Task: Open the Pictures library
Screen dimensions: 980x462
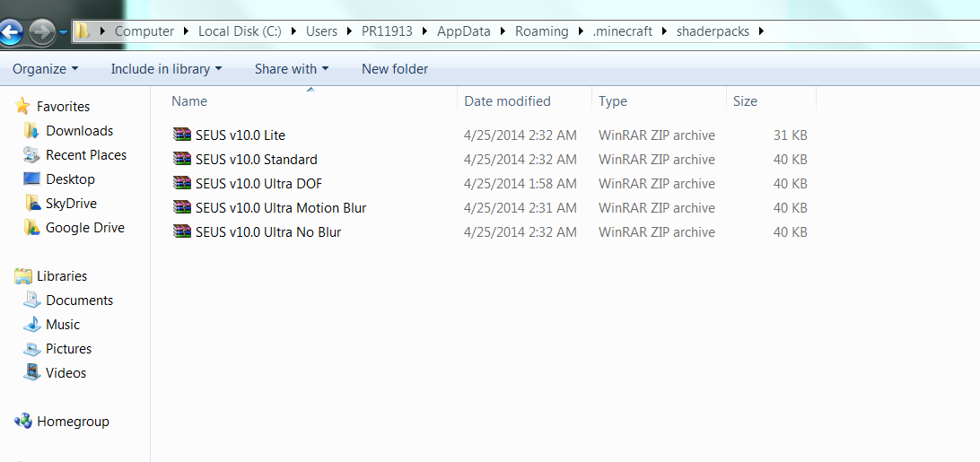Action: 69,349
